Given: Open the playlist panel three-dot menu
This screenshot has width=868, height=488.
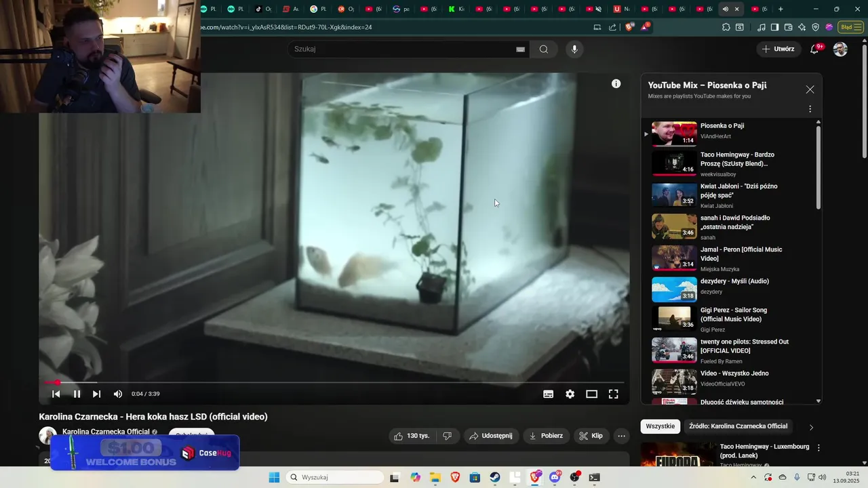Looking at the screenshot, I should [810, 109].
